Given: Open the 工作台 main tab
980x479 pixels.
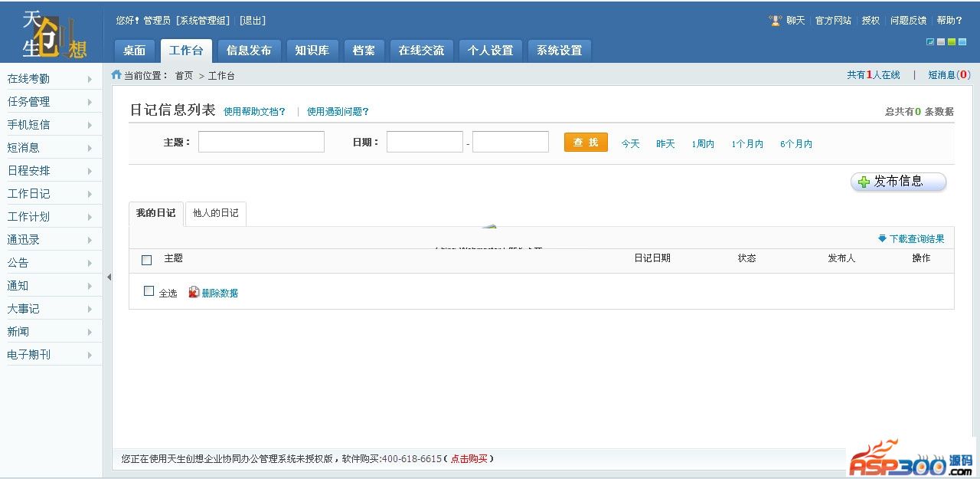Looking at the screenshot, I should (186, 51).
